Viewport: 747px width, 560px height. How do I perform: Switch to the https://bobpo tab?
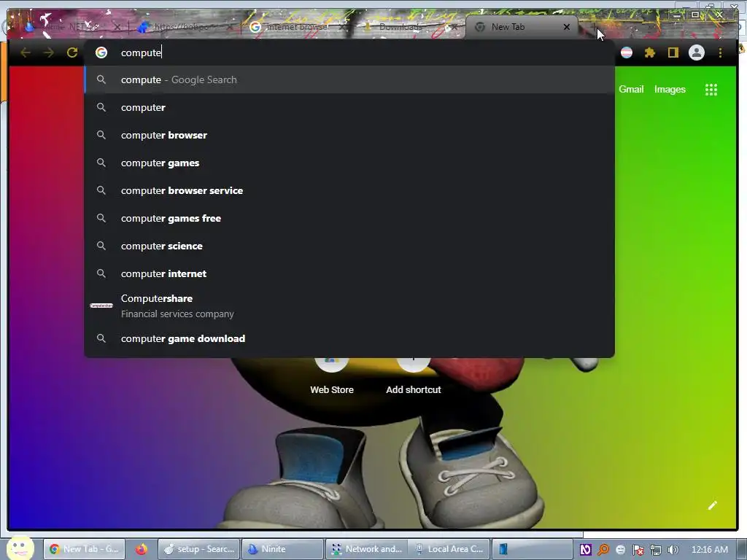(x=183, y=27)
